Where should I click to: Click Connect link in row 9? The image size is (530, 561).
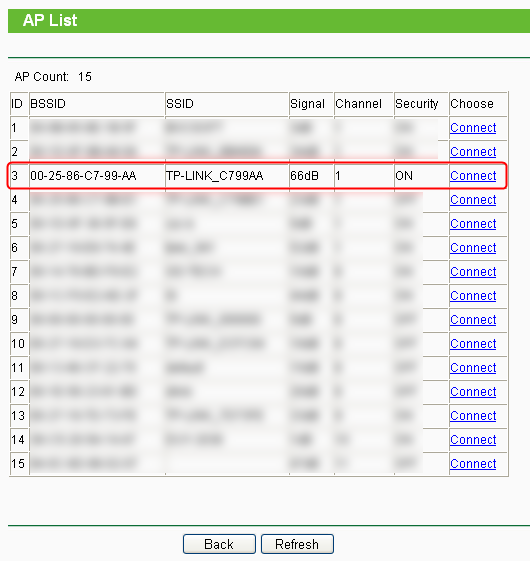coord(473,319)
